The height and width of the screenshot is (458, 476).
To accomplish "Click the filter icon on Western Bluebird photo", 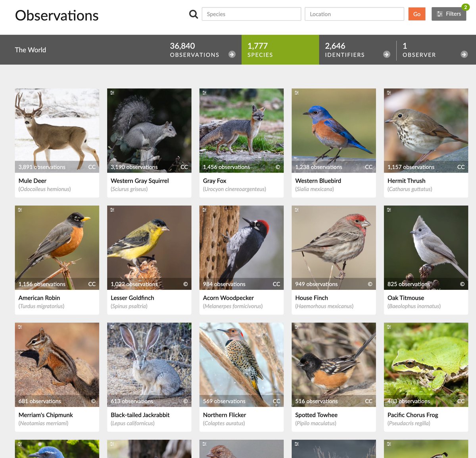I will (297, 93).
